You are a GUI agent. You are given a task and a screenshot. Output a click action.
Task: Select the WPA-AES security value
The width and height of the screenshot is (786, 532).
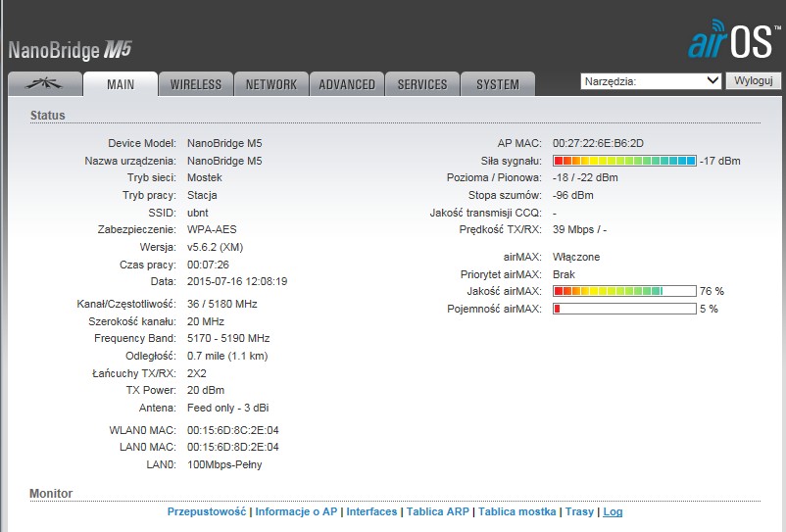tap(212, 229)
